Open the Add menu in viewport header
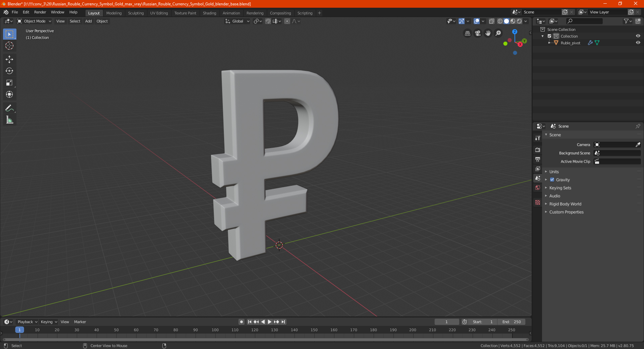The height and width of the screenshot is (349, 644). (88, 21)
